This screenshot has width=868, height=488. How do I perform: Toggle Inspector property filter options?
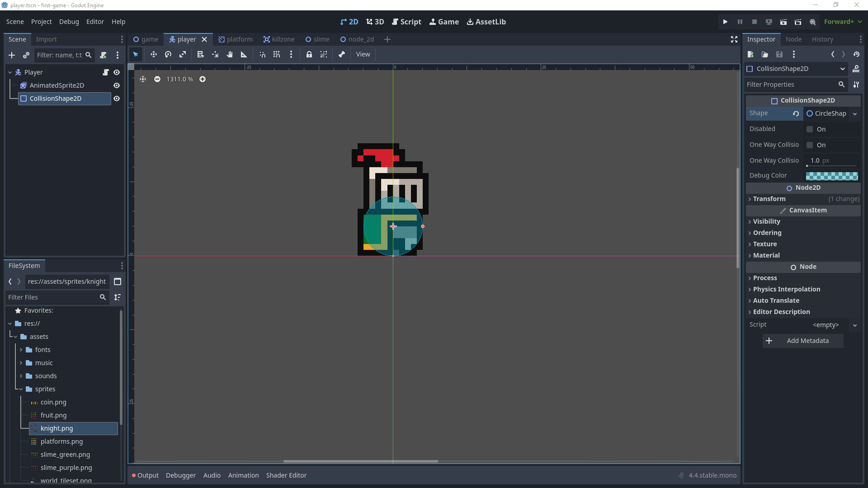click(x=856, y=84)
